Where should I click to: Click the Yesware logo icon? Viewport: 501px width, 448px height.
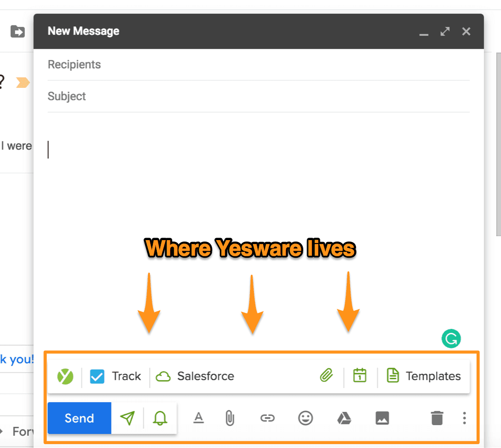pos(65,376)
